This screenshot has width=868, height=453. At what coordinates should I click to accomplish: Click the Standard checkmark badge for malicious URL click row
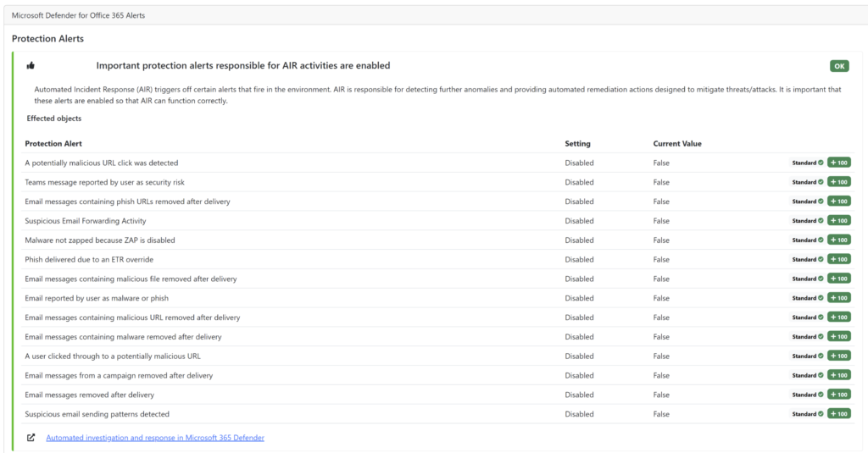pyautogui.click(x=807, y=163)
